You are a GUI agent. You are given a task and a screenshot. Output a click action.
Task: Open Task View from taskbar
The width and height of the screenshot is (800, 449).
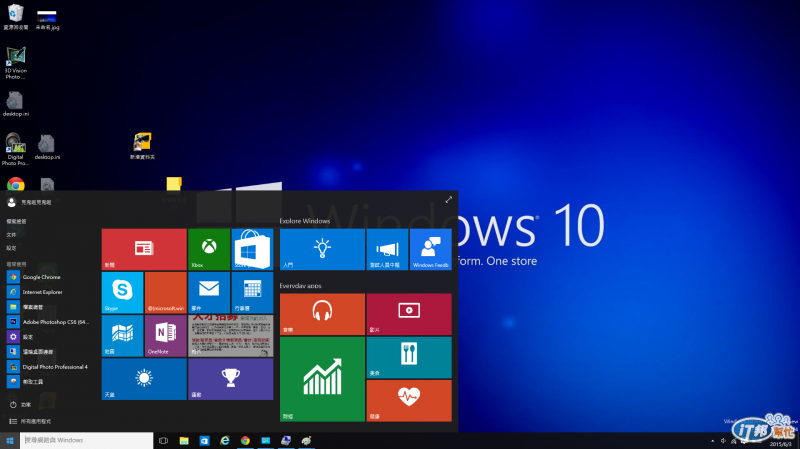(163, 440)
